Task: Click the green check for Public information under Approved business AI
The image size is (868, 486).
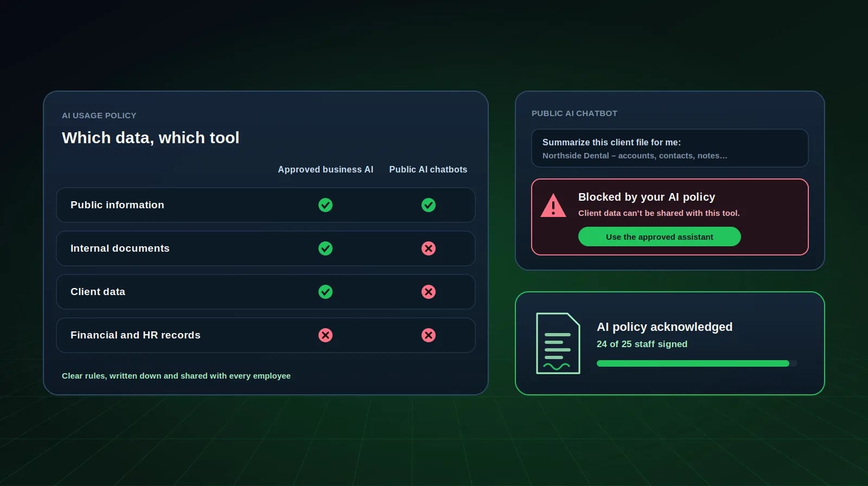Action: pos(325,205)
